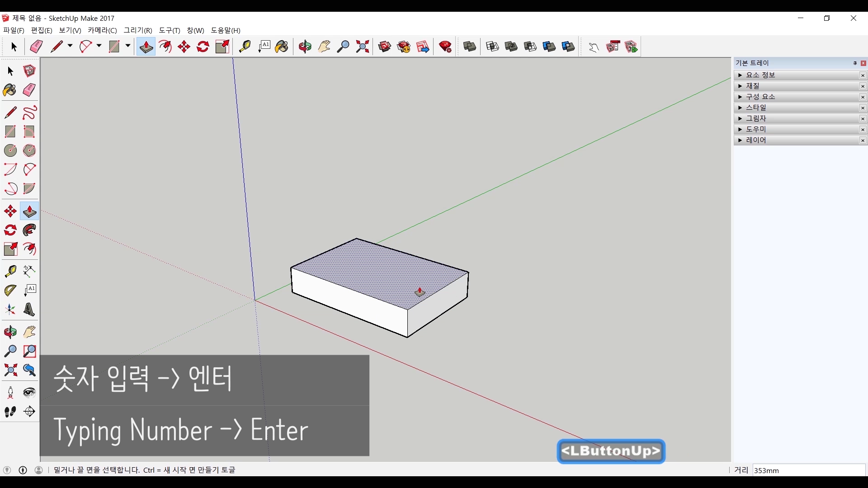The height and width of the screenshot is (488, 868).
Task: Open the 도구(T) menu
Action: 170,30
